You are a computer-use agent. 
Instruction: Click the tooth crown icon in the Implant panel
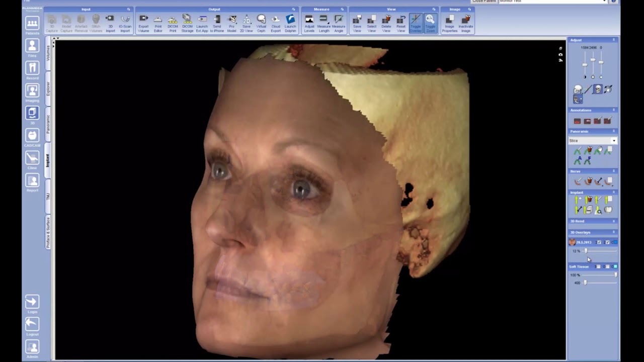pos(608,210)
